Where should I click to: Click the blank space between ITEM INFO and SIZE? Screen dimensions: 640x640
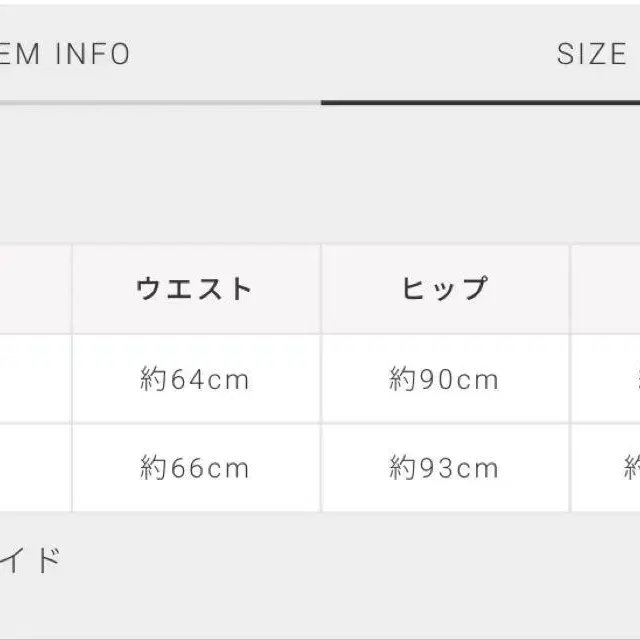click(x=340, y=54)
